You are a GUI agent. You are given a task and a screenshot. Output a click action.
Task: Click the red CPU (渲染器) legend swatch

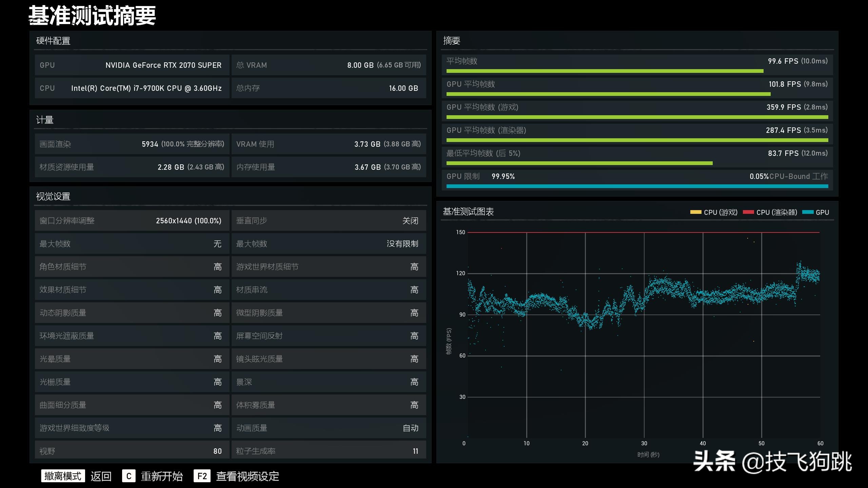coord(748,212)
